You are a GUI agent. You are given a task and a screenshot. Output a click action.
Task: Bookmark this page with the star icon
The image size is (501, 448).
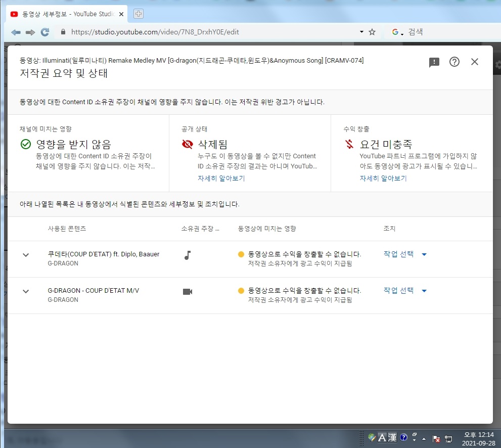372,32
